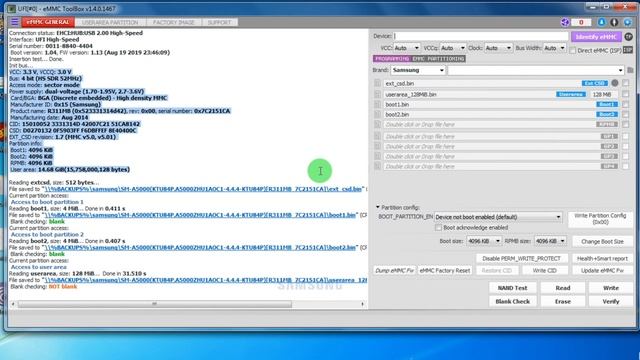Screen dimensions: 640x360
Task: Open the RPMB size dropdown
Action: (x=551, y=241)
